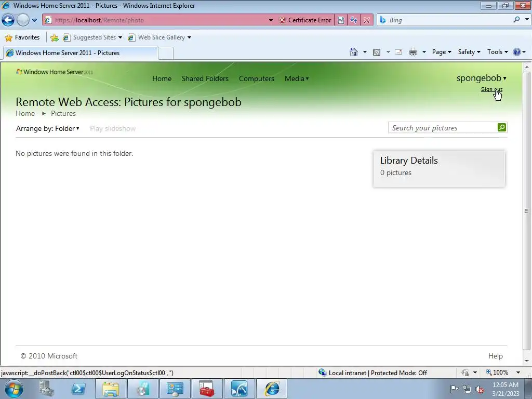This screenshot has height=399, width=532.
Task: Click the Certificate Error warning
Action: coord(304,20)
